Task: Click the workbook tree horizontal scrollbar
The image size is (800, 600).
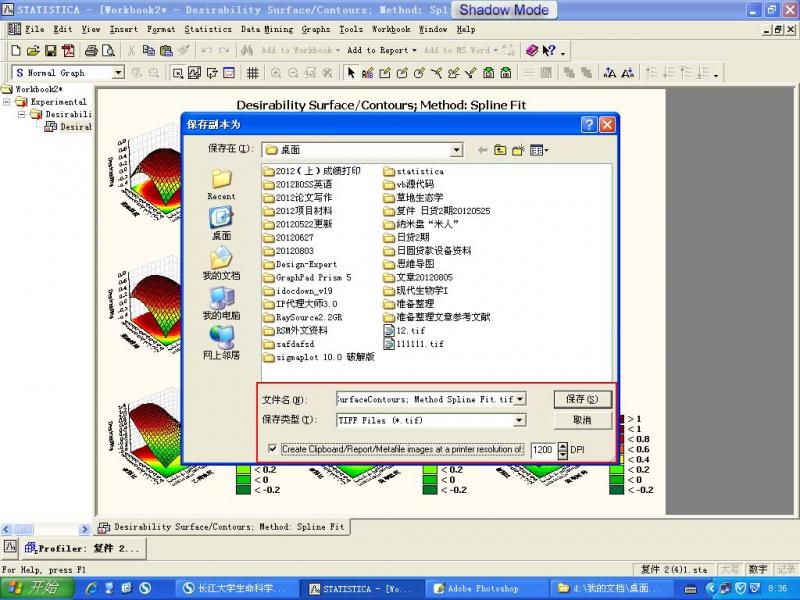Action: [46, 529]
